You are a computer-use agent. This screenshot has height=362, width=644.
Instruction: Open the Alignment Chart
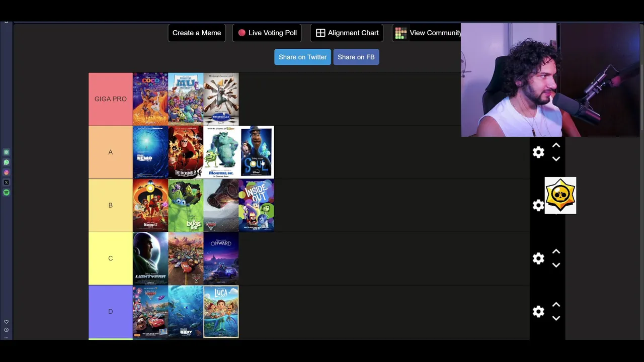[x=347, y=33]
